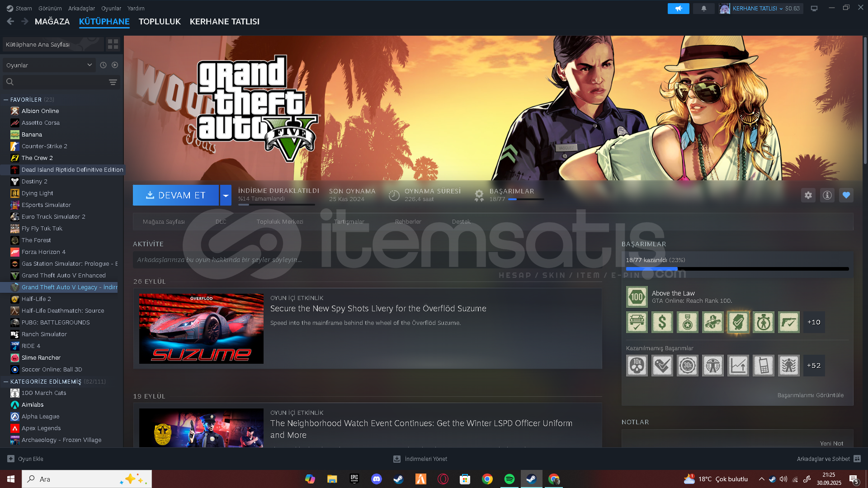The width and height of the screenshot is (868, 488).
Task: Open Başarımlarını Görüntüle link
Action: click(x=810, y=395)
